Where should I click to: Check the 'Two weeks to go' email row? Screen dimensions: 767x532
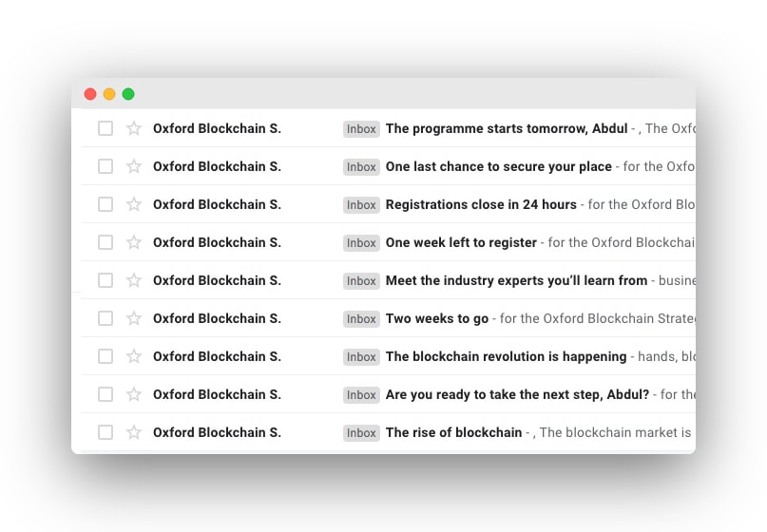point(105,319)
